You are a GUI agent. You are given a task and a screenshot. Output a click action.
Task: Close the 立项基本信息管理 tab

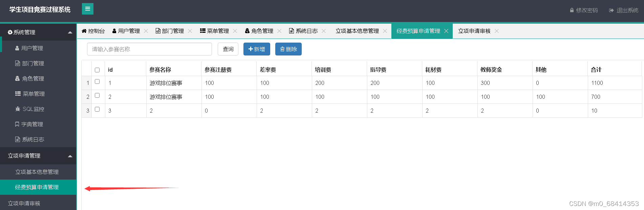tap(385, 31)
